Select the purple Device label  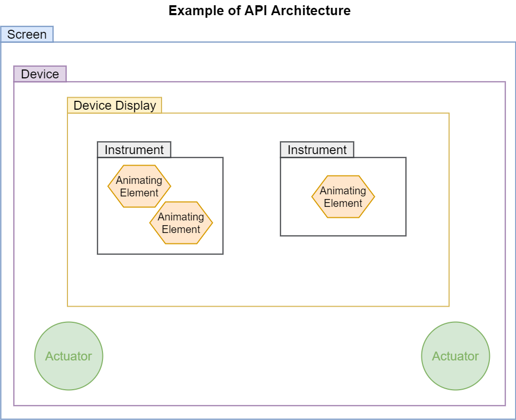(x=40, y=74)
